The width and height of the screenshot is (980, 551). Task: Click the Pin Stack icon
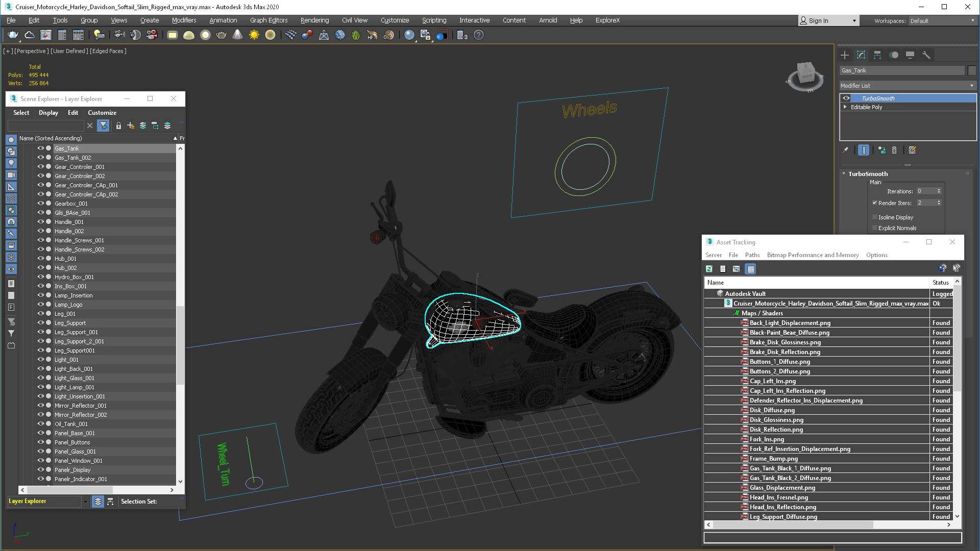click(845, 150)
